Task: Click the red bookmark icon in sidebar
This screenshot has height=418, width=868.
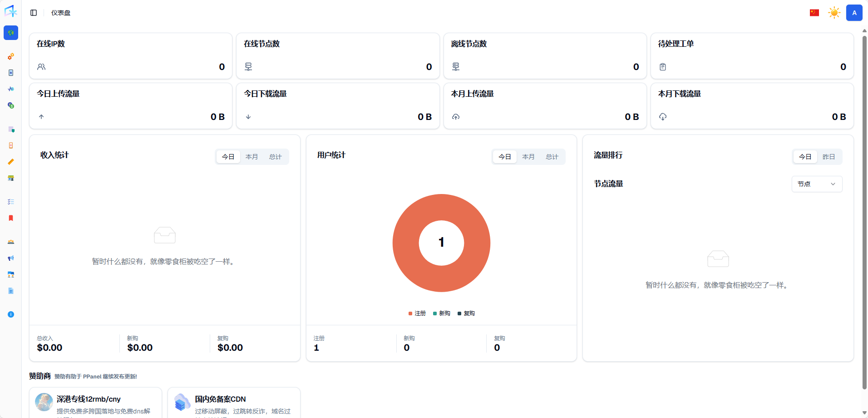Action: pos(11,218)
